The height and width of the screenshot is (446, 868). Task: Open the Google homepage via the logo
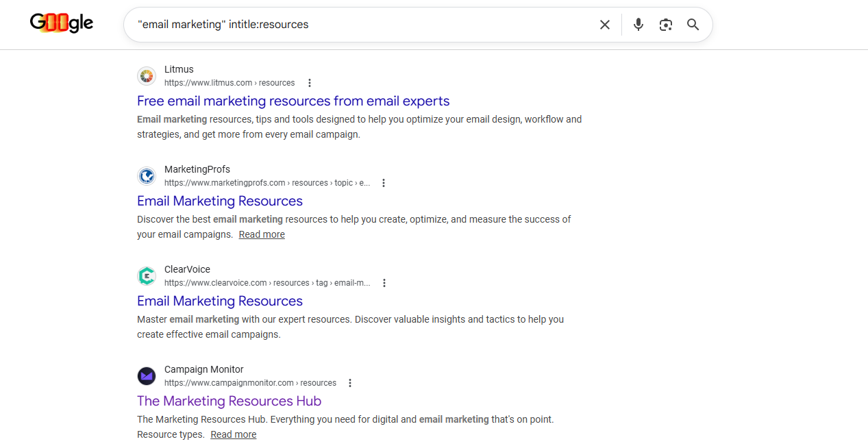click(x=62, y=23)
